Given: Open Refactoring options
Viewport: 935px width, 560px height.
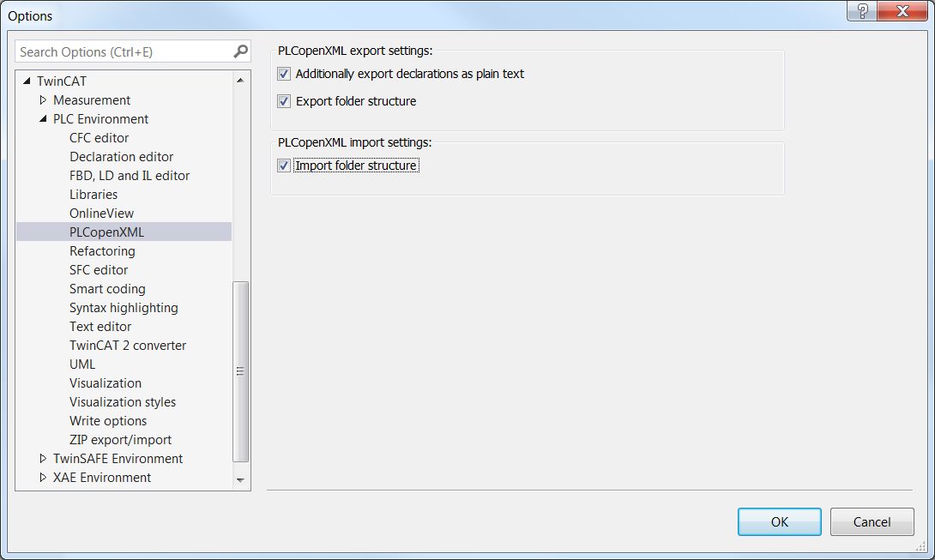Looking at the screenshot, I should point(102,251).
